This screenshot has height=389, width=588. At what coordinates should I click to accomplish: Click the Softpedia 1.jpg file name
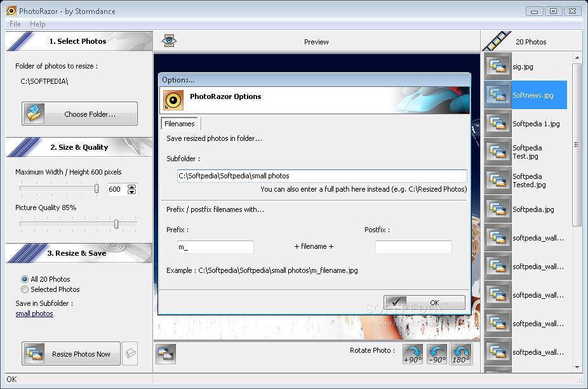tap(536, 124)
